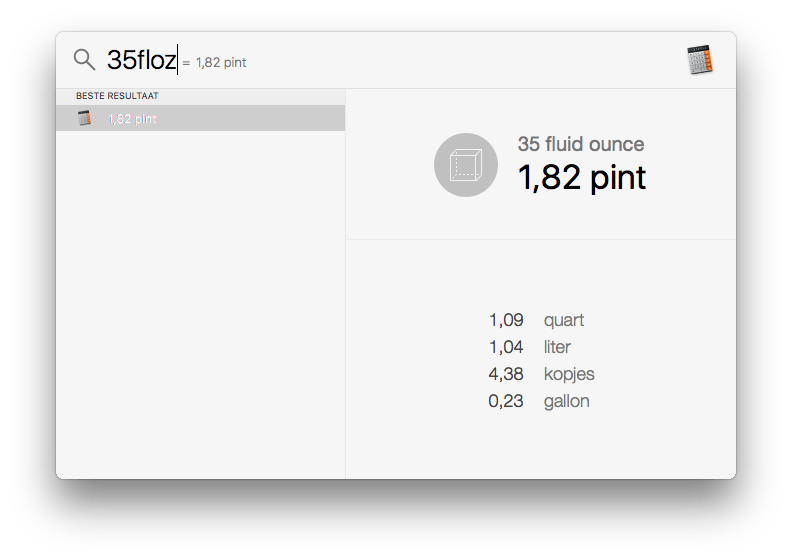Click the 4,38 kopjes value

tap(506, 374)
